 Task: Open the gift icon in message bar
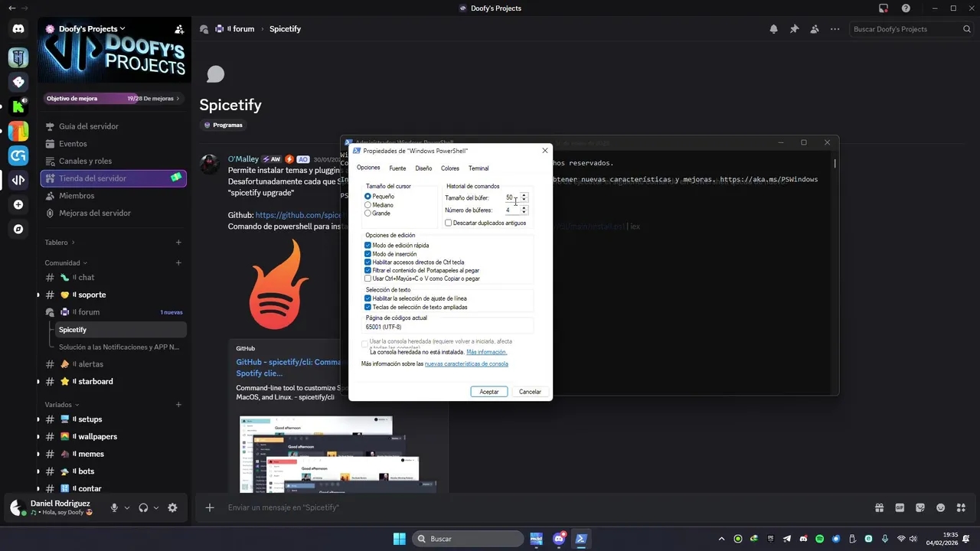(x=880, y=507)
